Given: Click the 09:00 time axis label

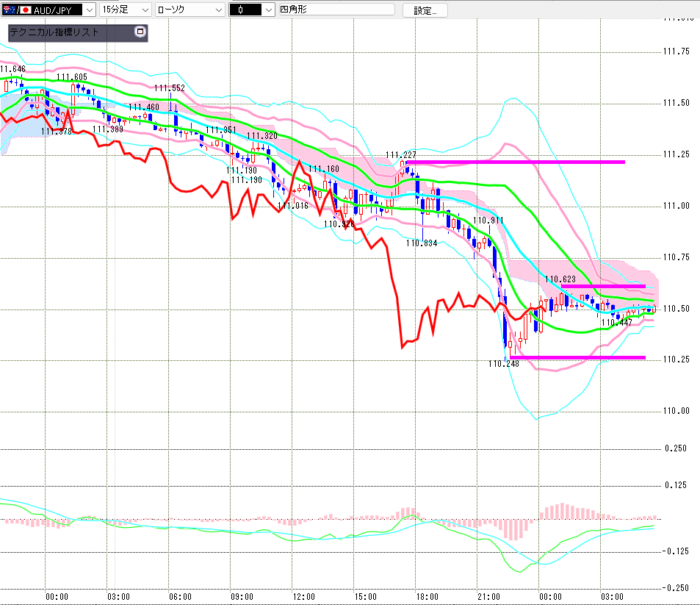Looking at the screenshot, I should pyautogui.click(x=242, y=597).
